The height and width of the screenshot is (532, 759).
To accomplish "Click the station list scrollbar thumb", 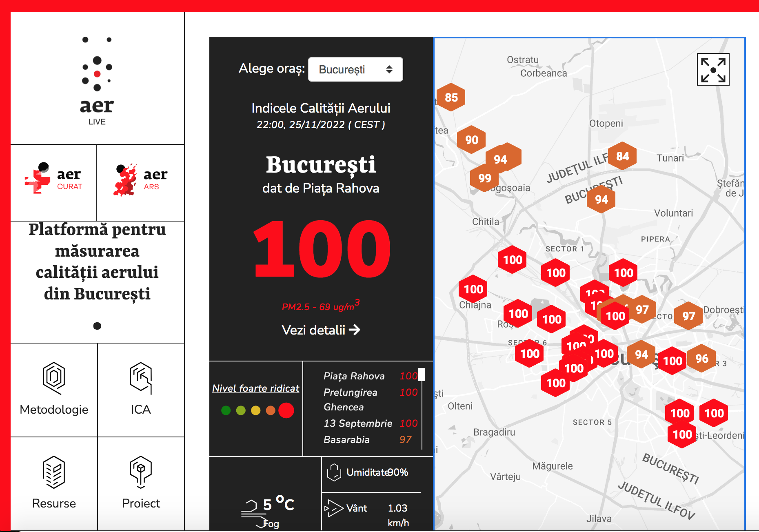I will pos(422,375).
